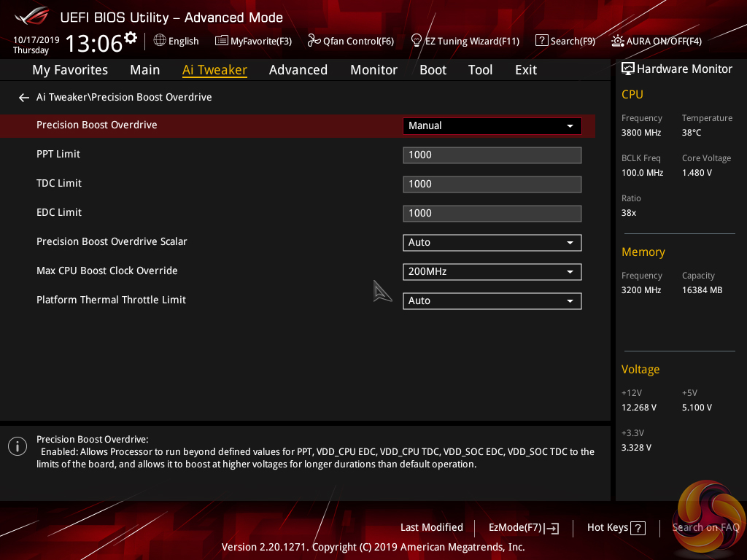The image size is (747, 560).
Task: Click the globe language icon
Action: click(160, 41)
